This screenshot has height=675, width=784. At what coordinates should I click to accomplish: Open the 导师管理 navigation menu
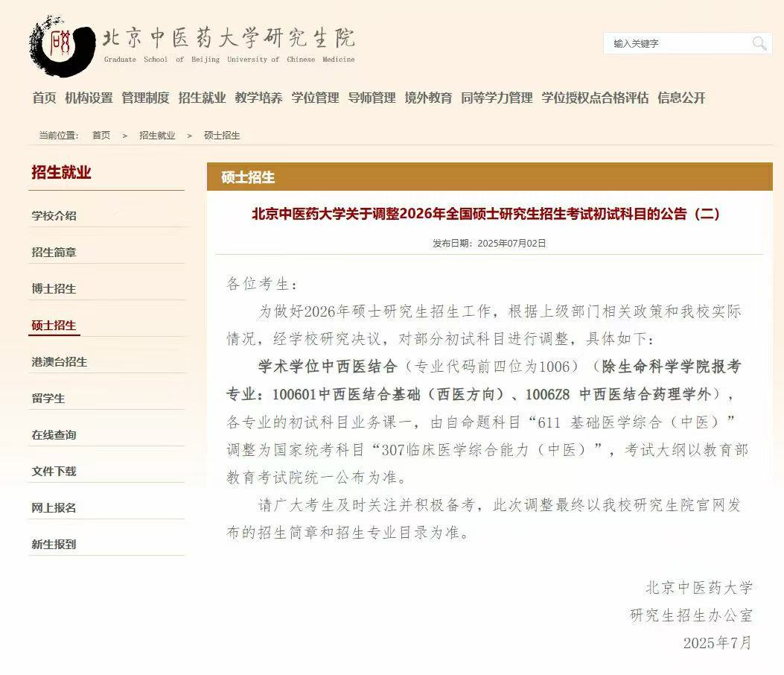click(372, 98)
